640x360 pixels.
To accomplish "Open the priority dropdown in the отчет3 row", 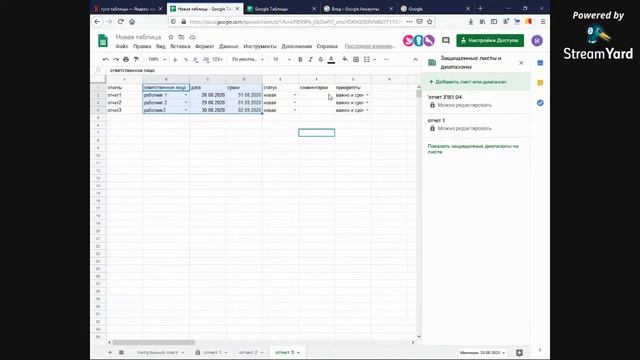I will (x=367, y=110).
